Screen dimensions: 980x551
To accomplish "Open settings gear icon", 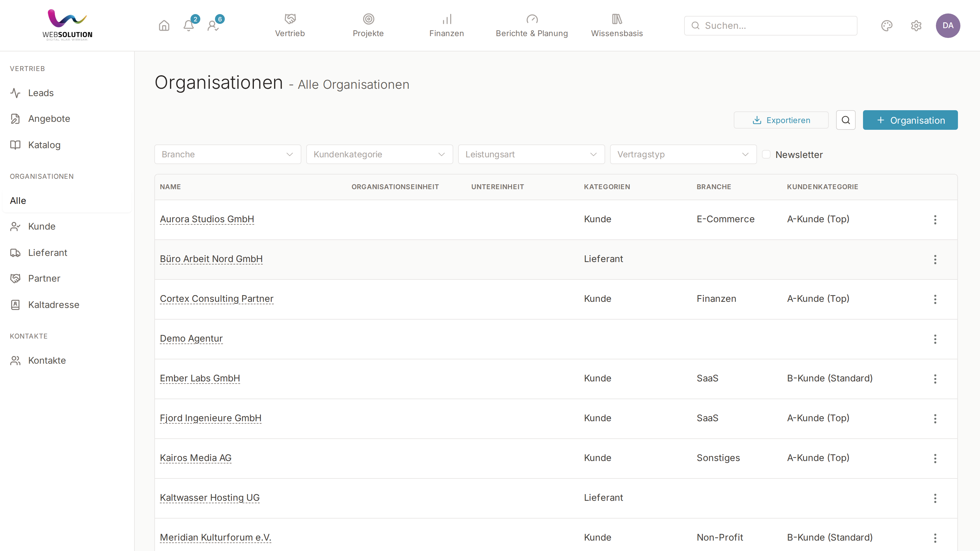I will 916,25.
